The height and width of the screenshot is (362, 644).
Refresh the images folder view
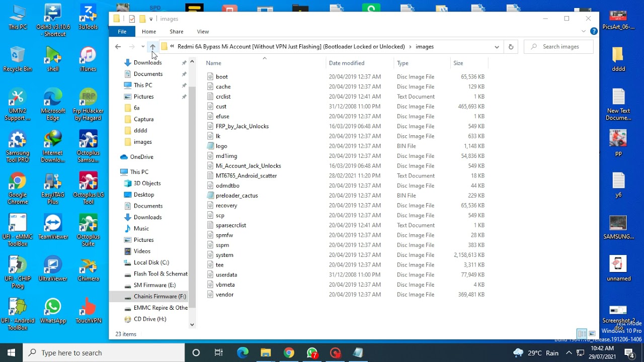click(511, 47)
